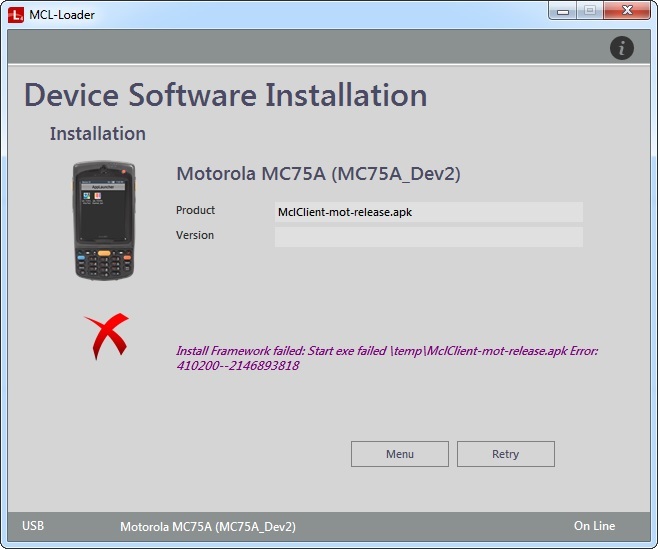Click the red X error icon

coord(107,336)
